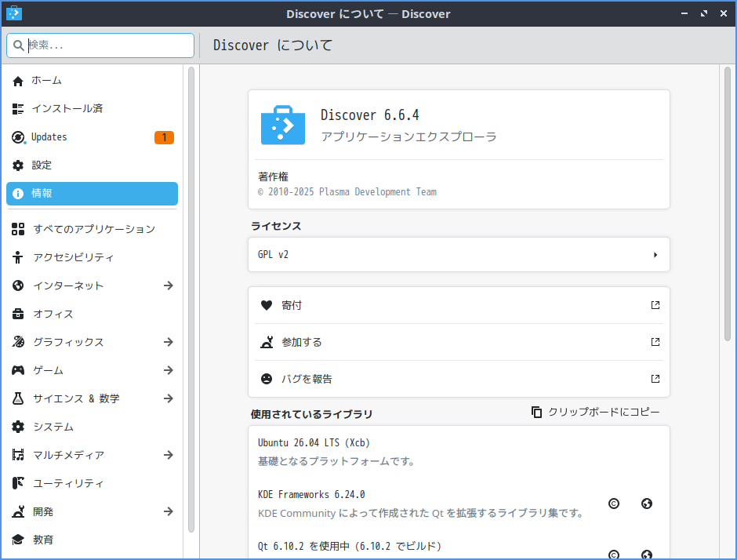
Task: Expand the 開発 category arrow
Action: click(x=169, y=511)
